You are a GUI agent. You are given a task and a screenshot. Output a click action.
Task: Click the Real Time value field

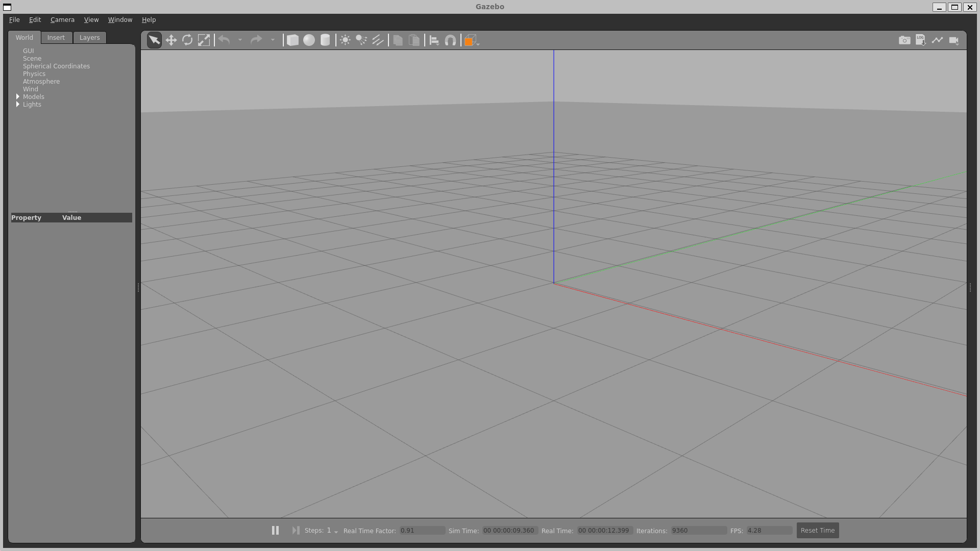coord(605,531)
